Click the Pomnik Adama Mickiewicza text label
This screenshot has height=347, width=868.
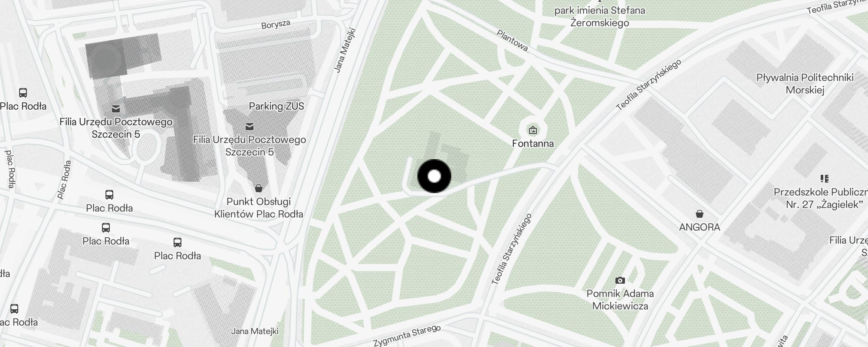620,300
